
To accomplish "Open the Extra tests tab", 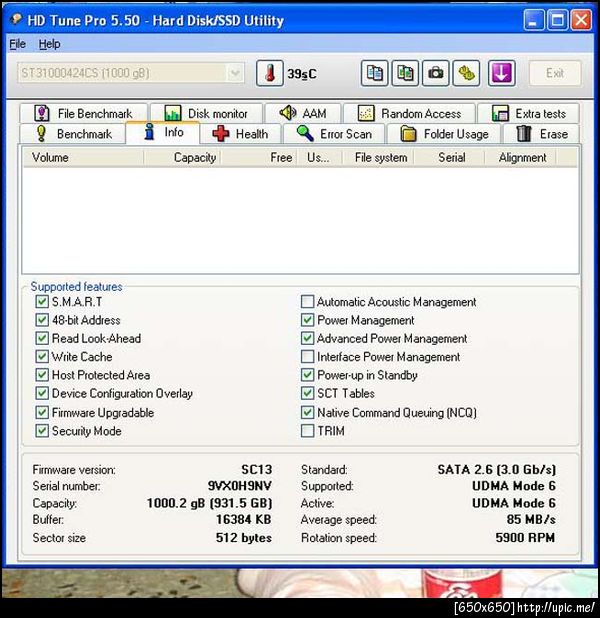I will [x=528, y=114].
